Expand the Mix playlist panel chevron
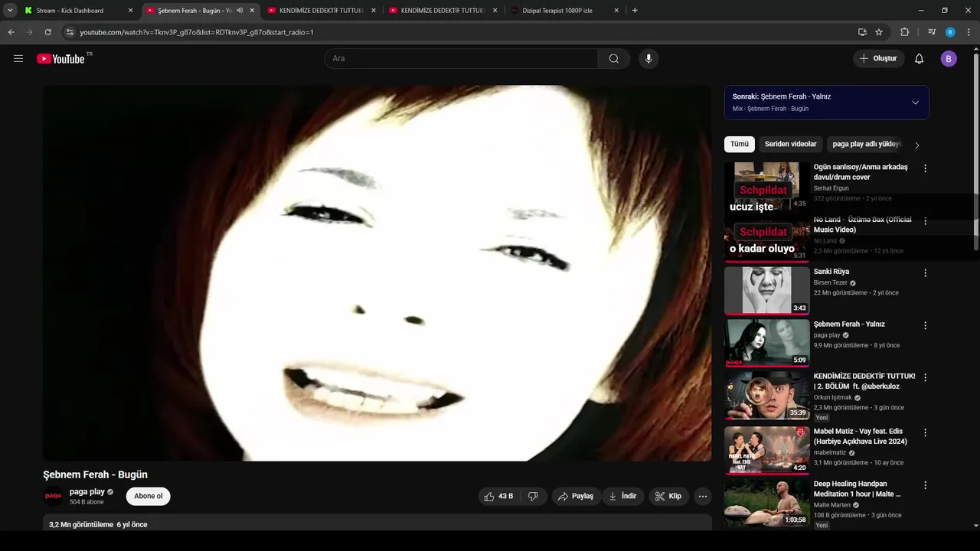Screen dimensions: 980x551 pos(915,103)
